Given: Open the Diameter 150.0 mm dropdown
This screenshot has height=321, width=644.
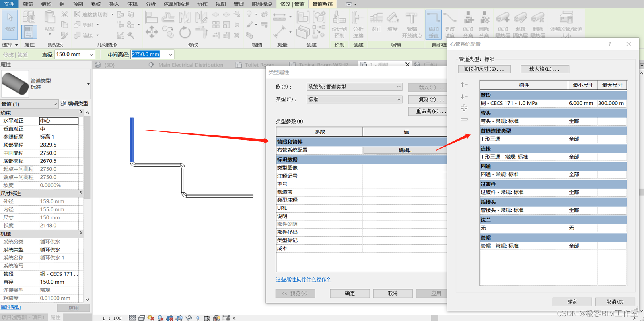Looking at the screenshot, I should point(91,54).
